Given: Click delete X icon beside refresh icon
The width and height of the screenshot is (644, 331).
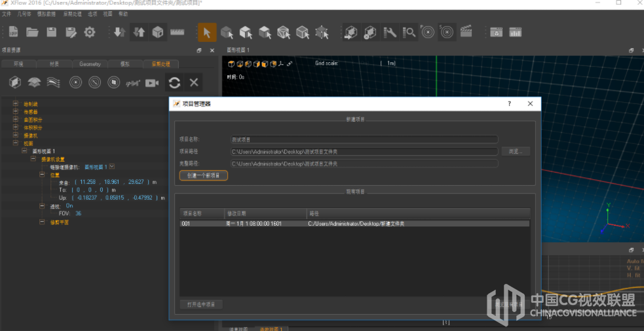Looking at the screenshot, I should [194, 82].
